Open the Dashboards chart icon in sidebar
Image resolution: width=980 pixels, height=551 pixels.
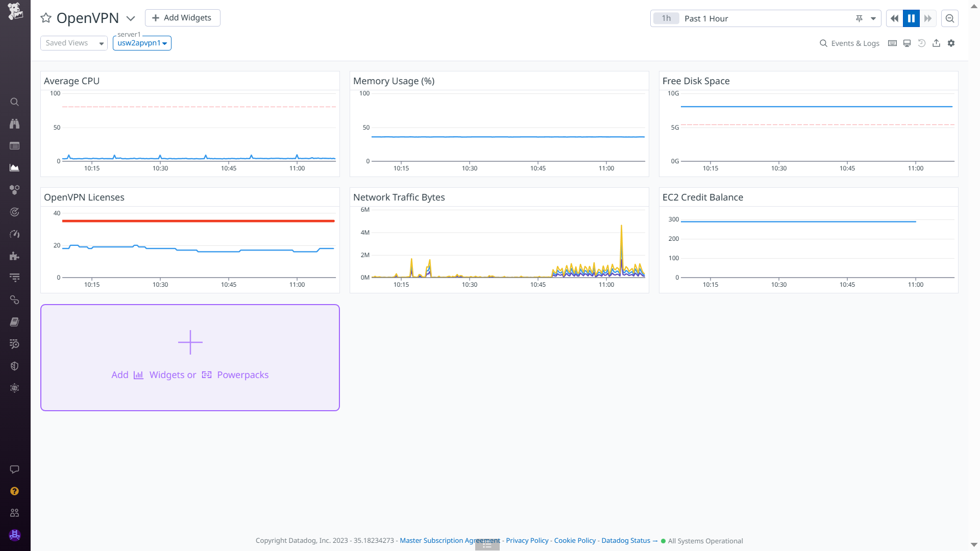pos(14,168)
